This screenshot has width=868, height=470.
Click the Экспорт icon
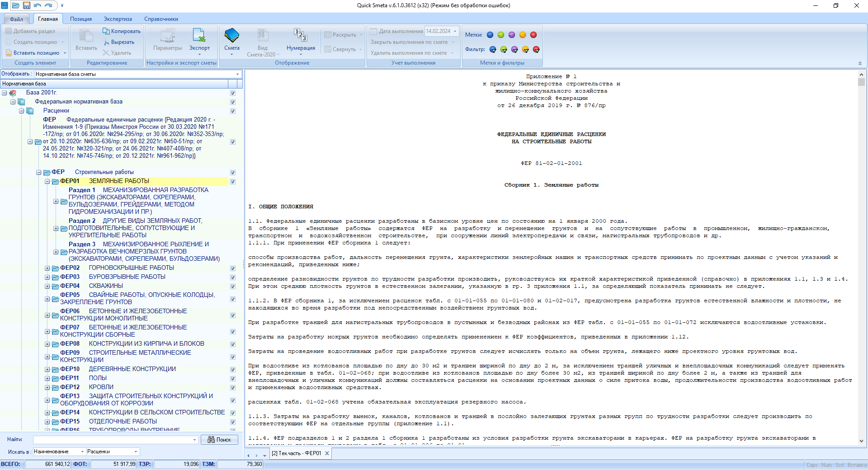click(x=199, y=36)
